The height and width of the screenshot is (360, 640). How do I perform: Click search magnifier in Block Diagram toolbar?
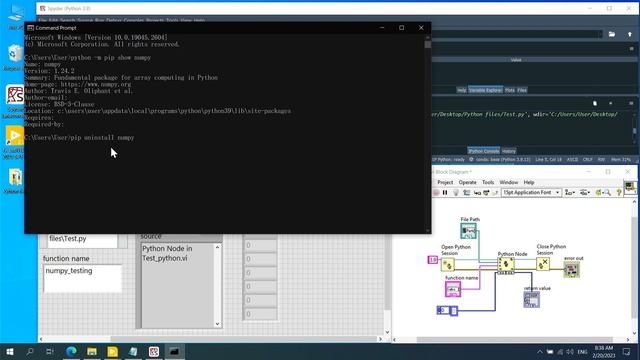click(x=607, y=192)
